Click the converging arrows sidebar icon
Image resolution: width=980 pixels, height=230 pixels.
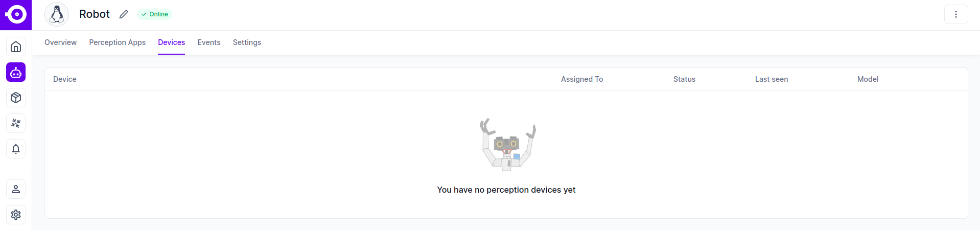click(16, 123)
